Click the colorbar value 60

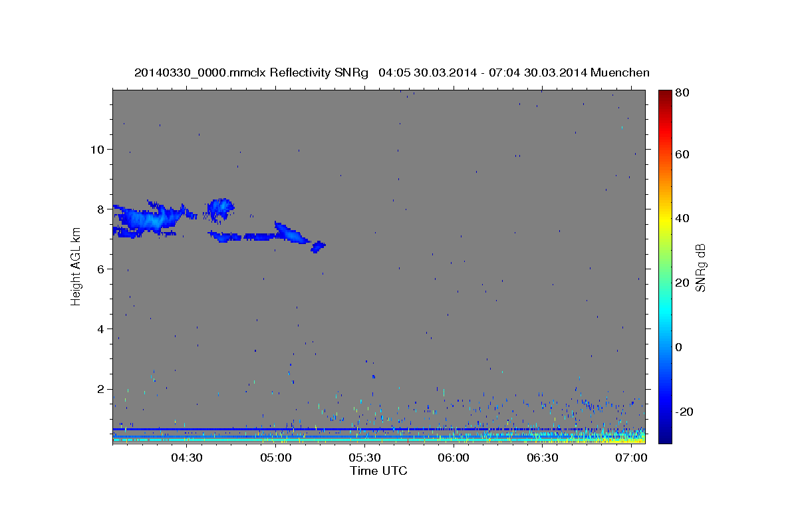pos(682,154)
